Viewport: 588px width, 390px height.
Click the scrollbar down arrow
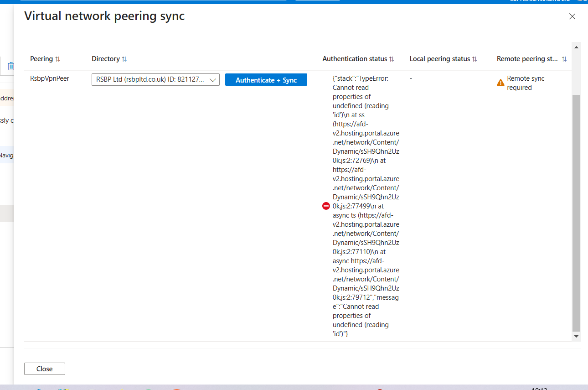tap(576, 336)
